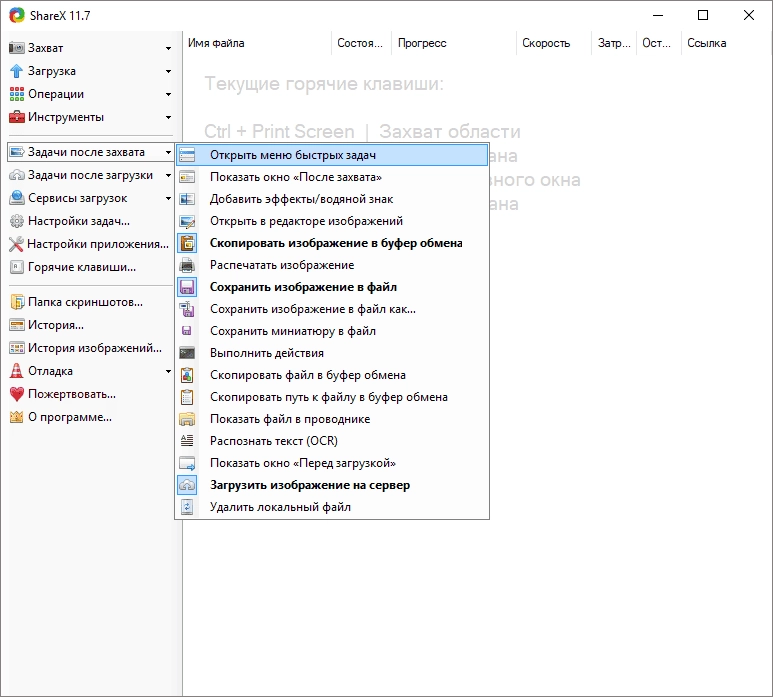Click the icon beside Открыть меню быстрых задач

pos(187,155)
